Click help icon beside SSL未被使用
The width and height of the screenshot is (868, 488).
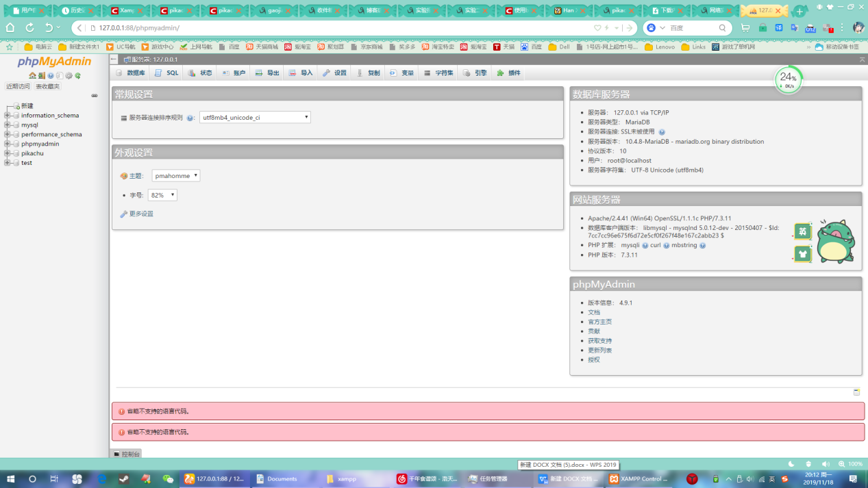(x=662, y=132)
